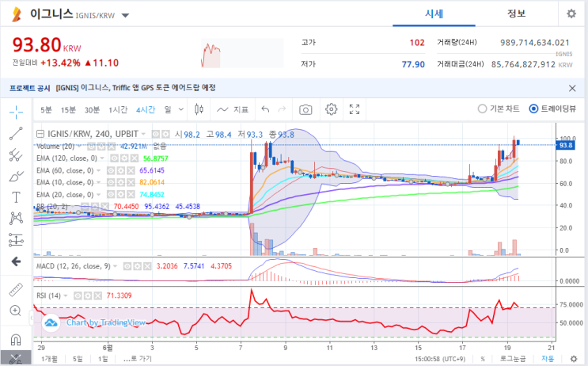The height and width of the screenshot is (366, 588).
Task: Click the 93.8 current price label on axis
Action: point(566,145)
